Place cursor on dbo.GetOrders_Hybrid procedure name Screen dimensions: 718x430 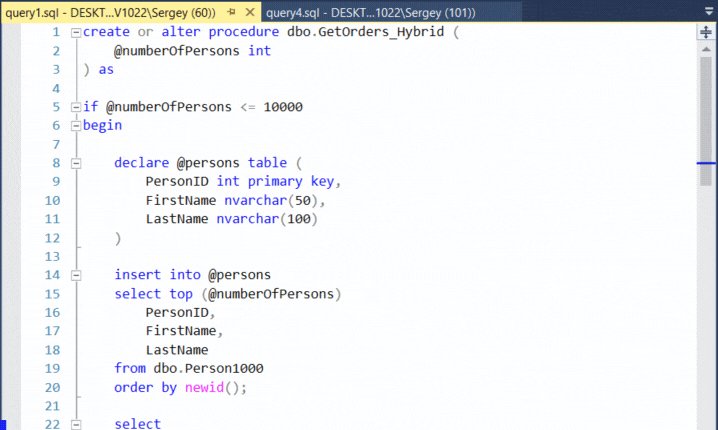(x=365, y=32)
